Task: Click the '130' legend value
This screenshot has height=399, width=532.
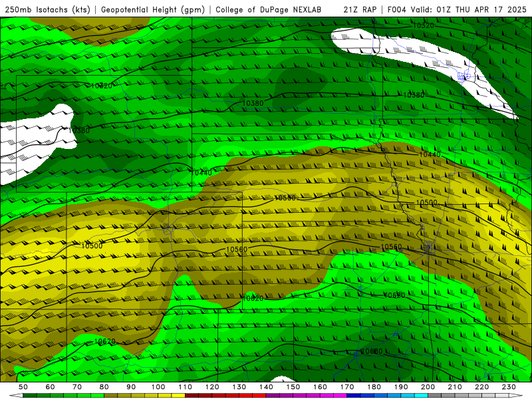Action: [239, 387]
